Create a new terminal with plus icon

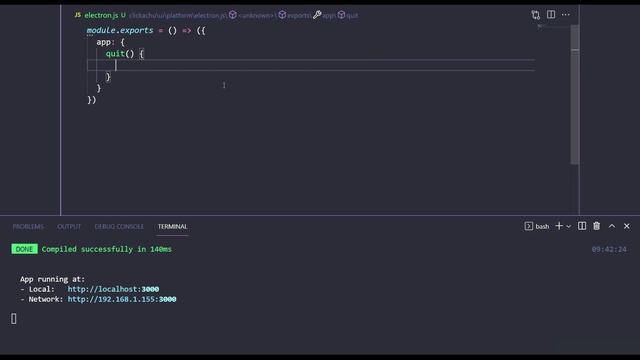pos(559,226)
